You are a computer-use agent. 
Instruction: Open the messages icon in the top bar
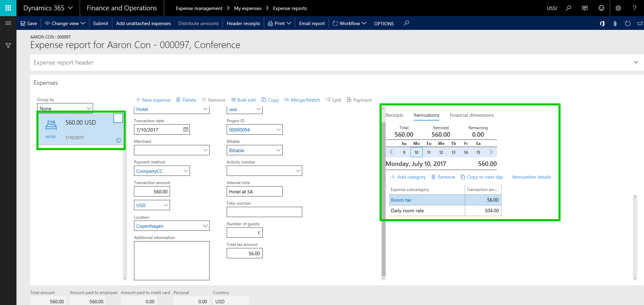(x=585, y=8)
